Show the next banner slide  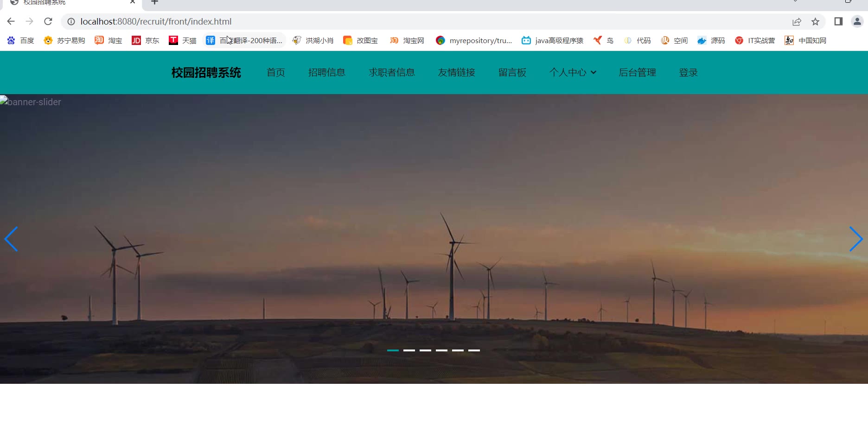856,239
